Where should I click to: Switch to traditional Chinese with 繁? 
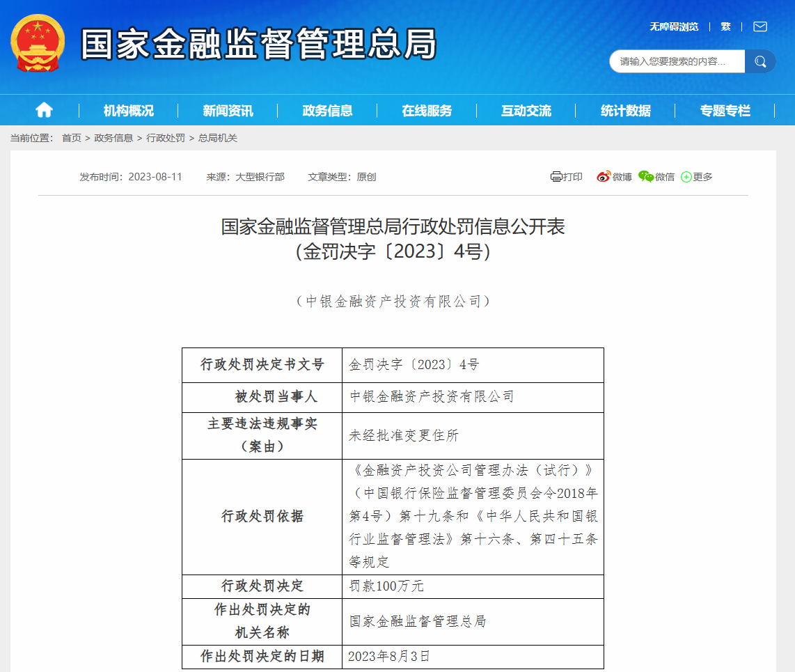tap(725, 26)
